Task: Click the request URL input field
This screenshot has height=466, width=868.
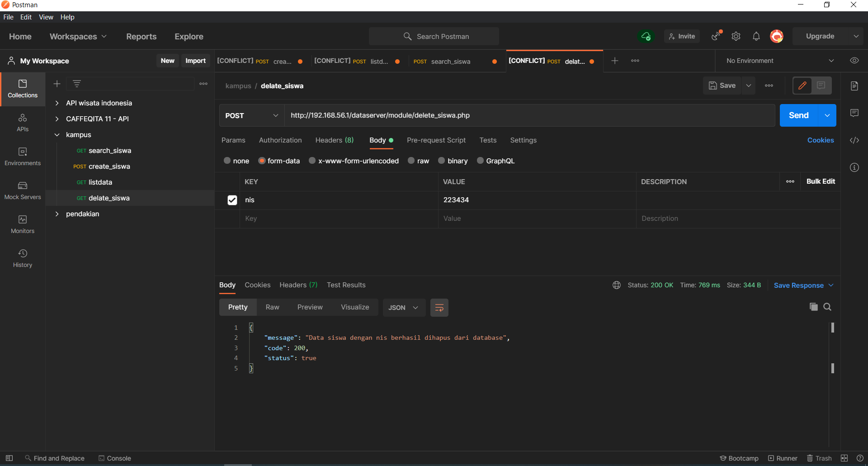Action: [x=529, y=115]
